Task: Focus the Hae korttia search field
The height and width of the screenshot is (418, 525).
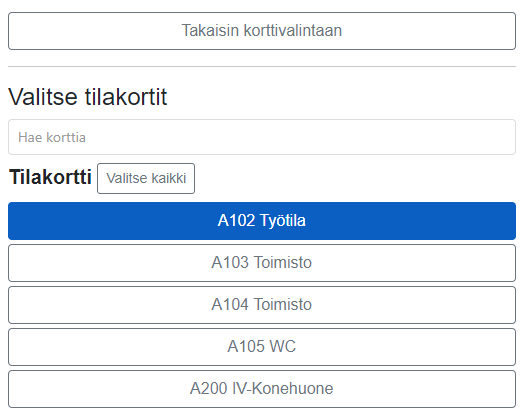Action: [x=262, y=137]
